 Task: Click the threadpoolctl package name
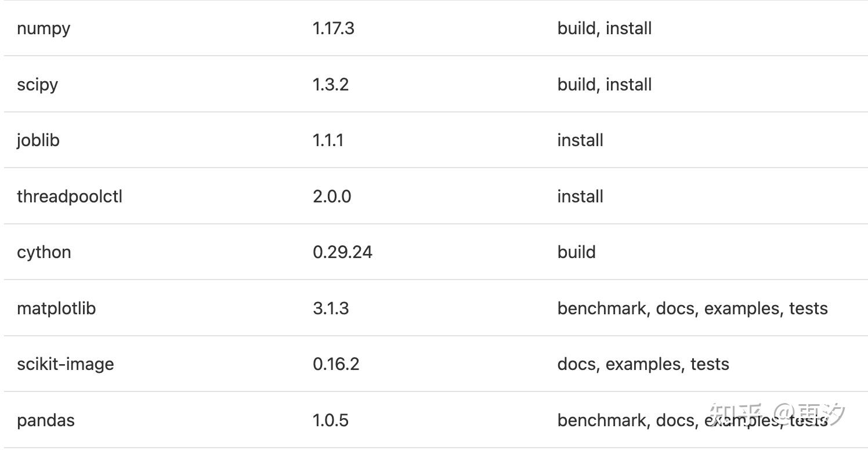click(x=70, y=197)
